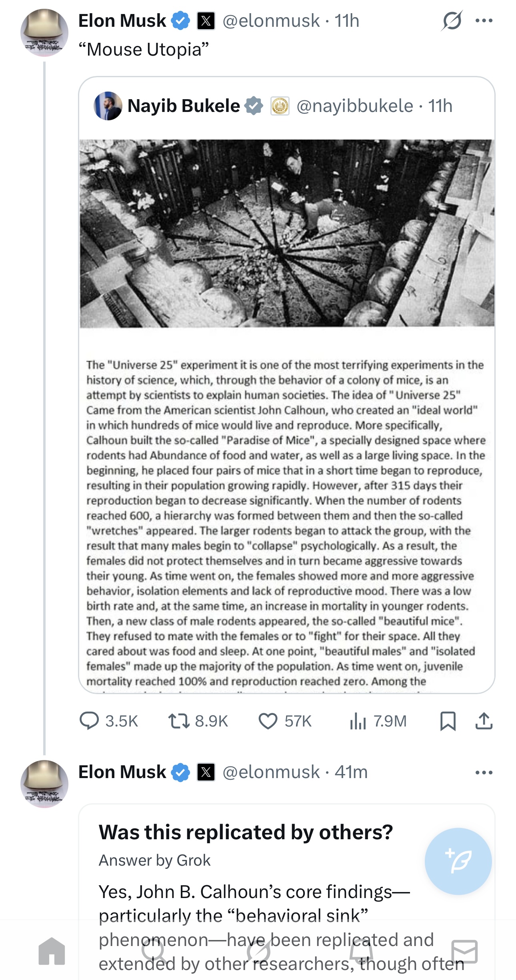
Task: Open Nayib Bukele's profile avatar
Action: point(108,106)
